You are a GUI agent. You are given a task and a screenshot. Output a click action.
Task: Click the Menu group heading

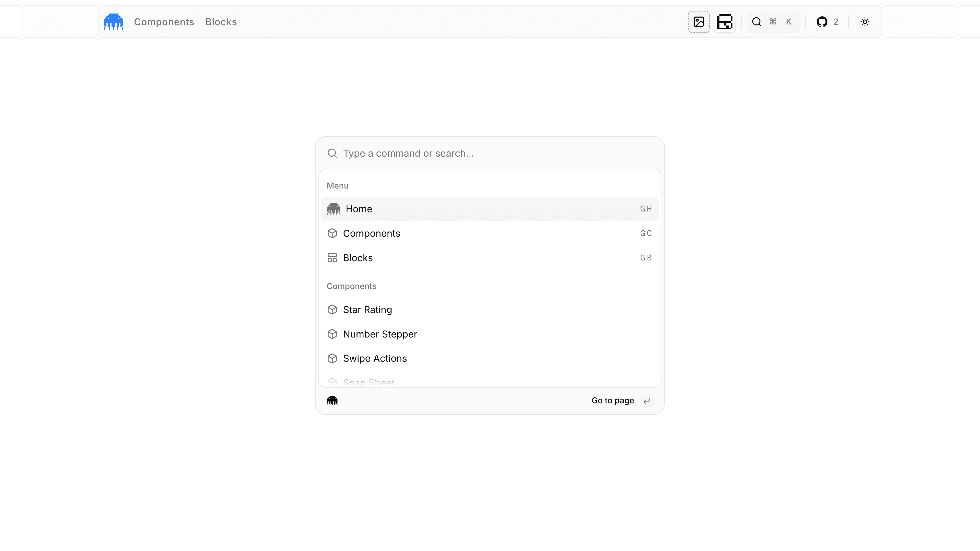point(337,185)
